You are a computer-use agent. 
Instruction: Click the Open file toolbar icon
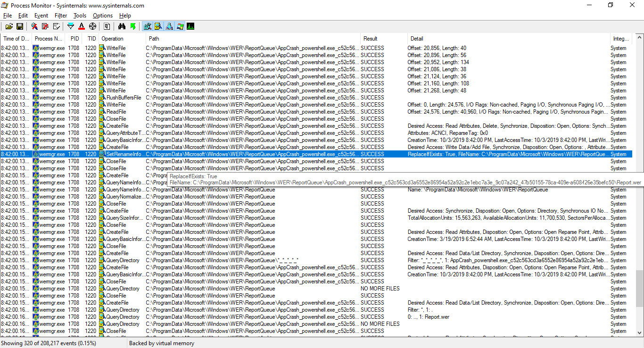[x=9, y=26]
